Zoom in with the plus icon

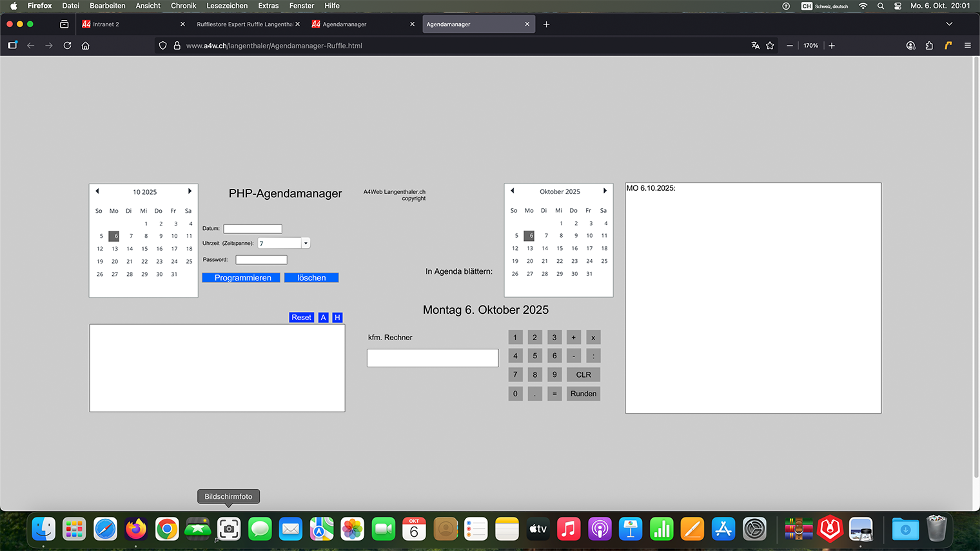[832, 46]
